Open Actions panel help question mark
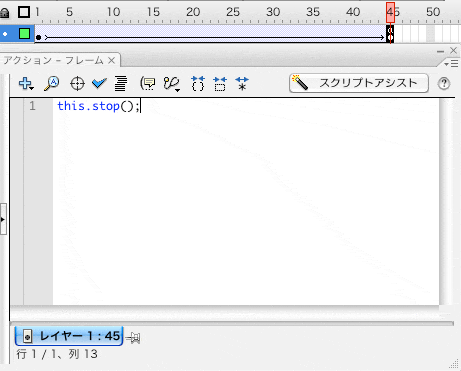Image resolution: width=461 pixels, height=371 pixels. [x=444, y=83]
